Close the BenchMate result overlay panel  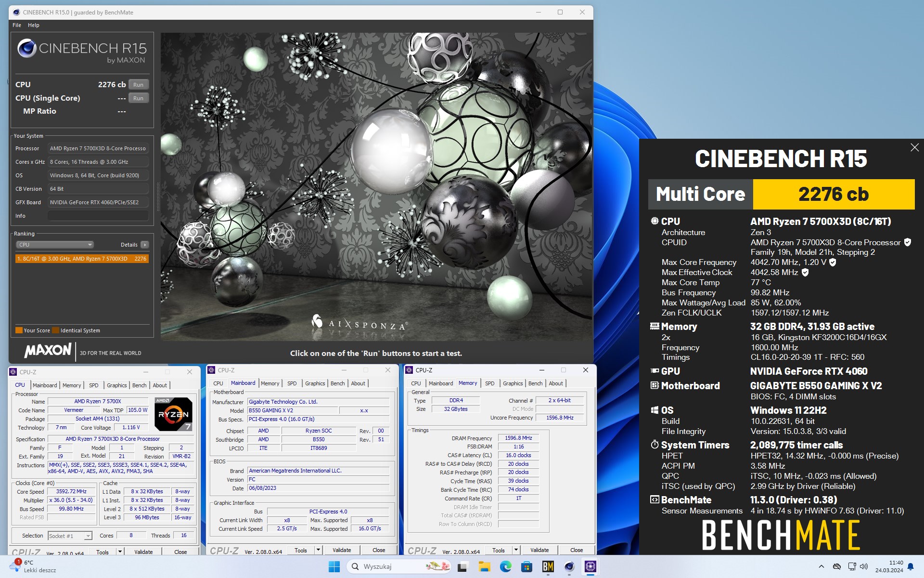pyautogui.click(x=914, y=147)
